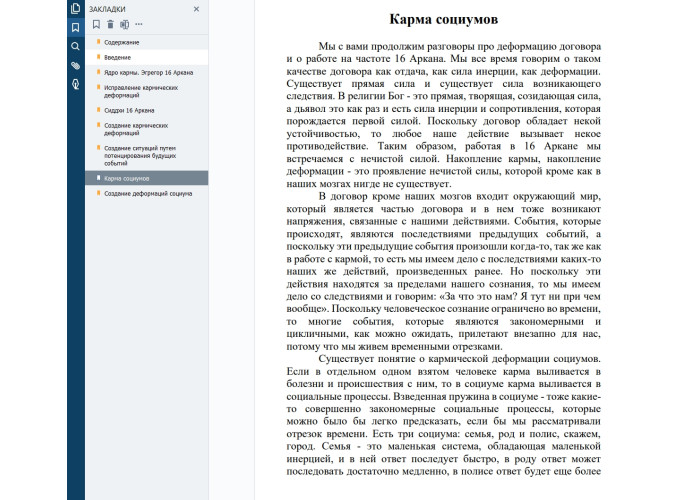Add a new bookmark

click(95, 24)
